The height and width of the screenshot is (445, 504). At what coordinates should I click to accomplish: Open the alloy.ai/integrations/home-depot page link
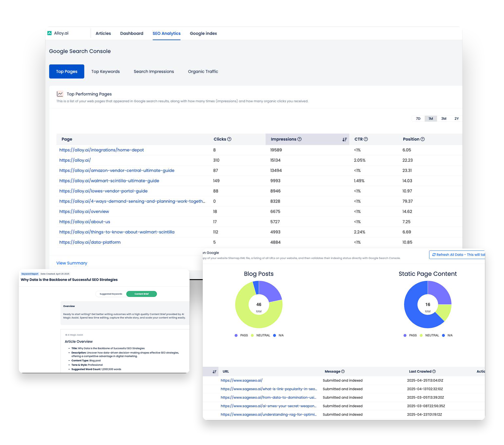pyautogui.click(x=101, y=150)
